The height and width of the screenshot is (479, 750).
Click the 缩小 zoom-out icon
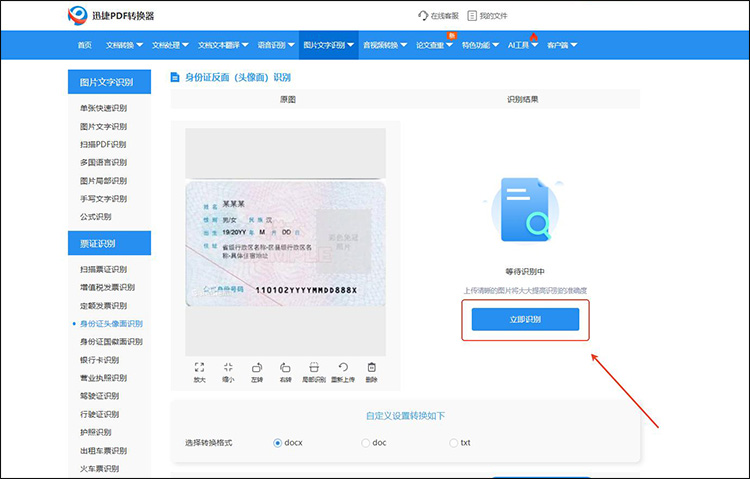point(228,368)
